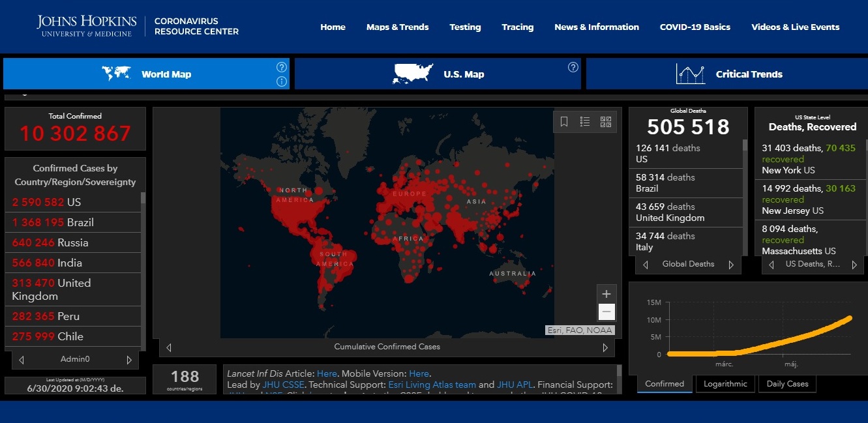Click left arrow beside Cumulative Confirmed Cases
Viewport: 868px width, 423px height.
pos(169,347)
